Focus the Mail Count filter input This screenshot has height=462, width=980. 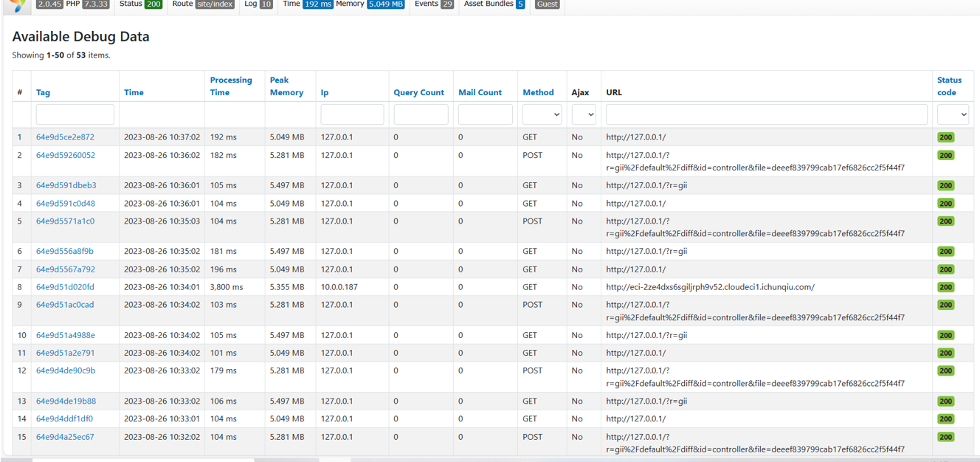[x=486, y=114]
